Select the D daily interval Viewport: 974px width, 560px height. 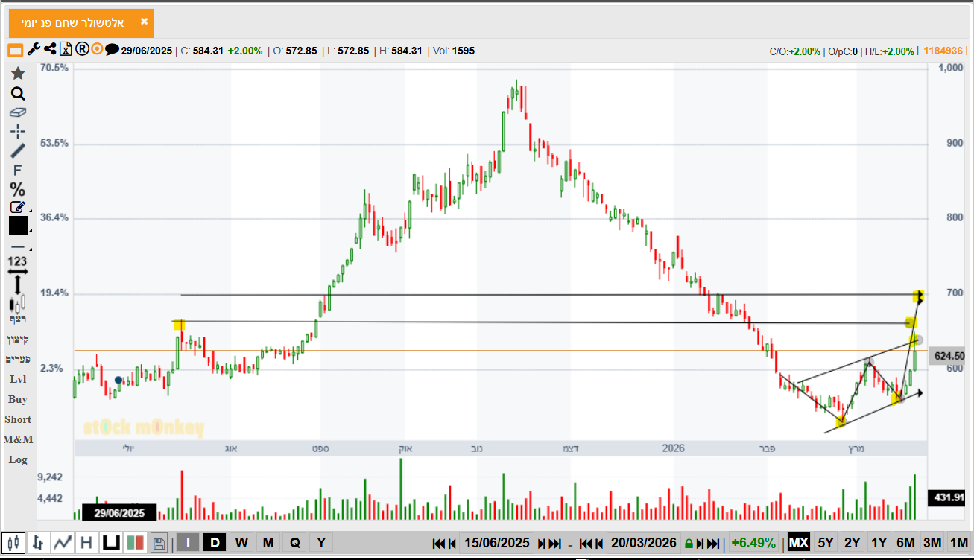215,543
